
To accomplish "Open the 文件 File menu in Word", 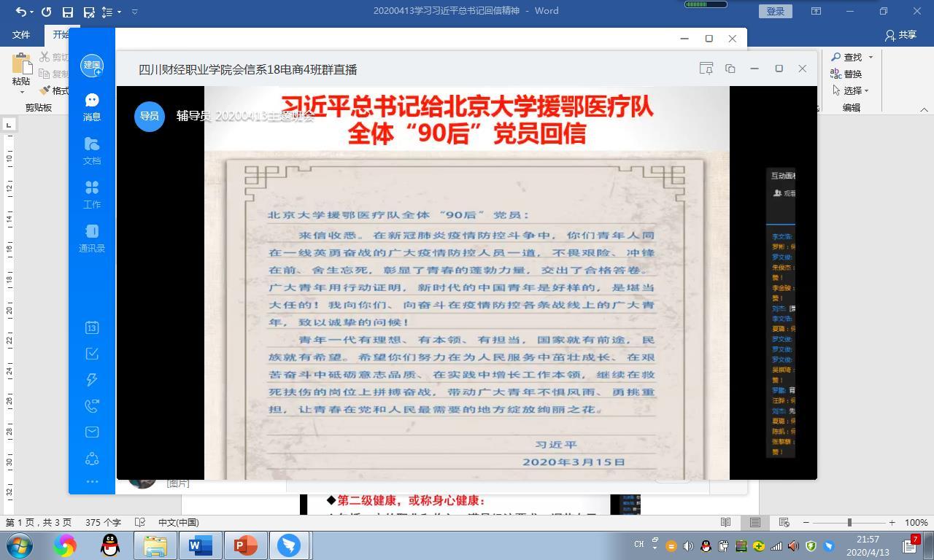I will [x=21, y=34].
